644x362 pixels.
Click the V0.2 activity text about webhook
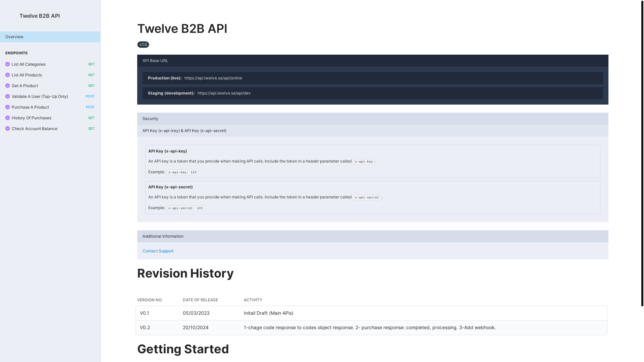370,327
